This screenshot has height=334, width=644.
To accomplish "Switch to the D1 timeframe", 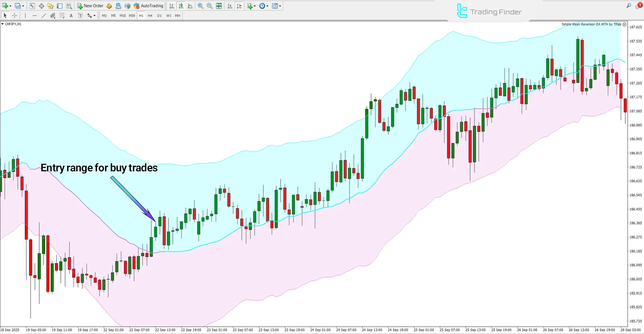I will (159, 15).
